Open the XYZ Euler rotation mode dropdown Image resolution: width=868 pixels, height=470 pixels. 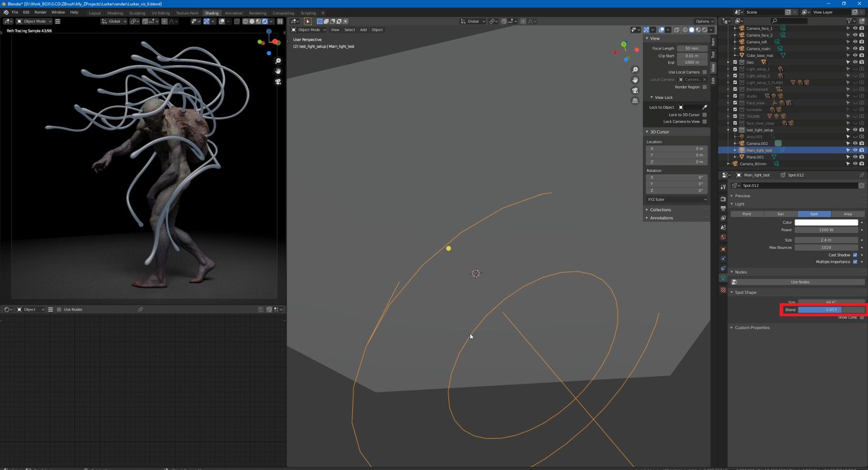click(x=677, y=199)
